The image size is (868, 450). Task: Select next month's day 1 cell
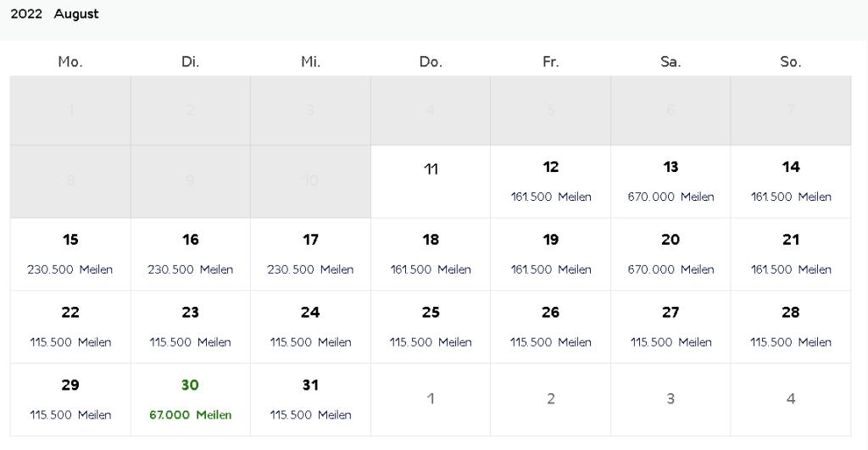tap(431, 399)
